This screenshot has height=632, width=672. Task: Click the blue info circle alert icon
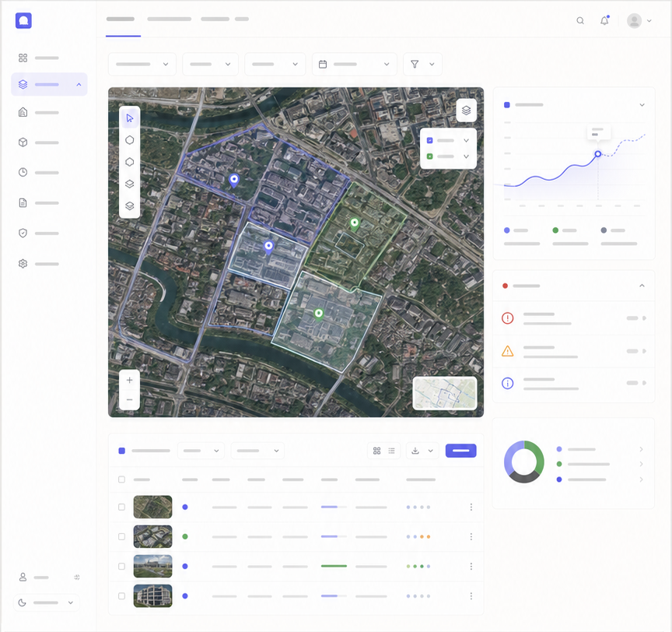[507, 383]
